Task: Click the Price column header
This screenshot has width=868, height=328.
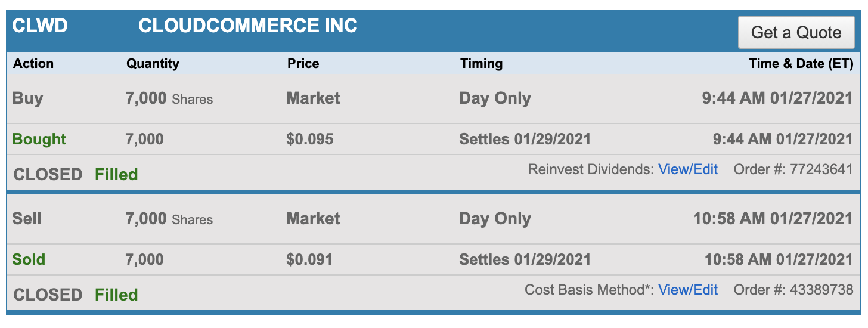Action: (x=303, y=64)
